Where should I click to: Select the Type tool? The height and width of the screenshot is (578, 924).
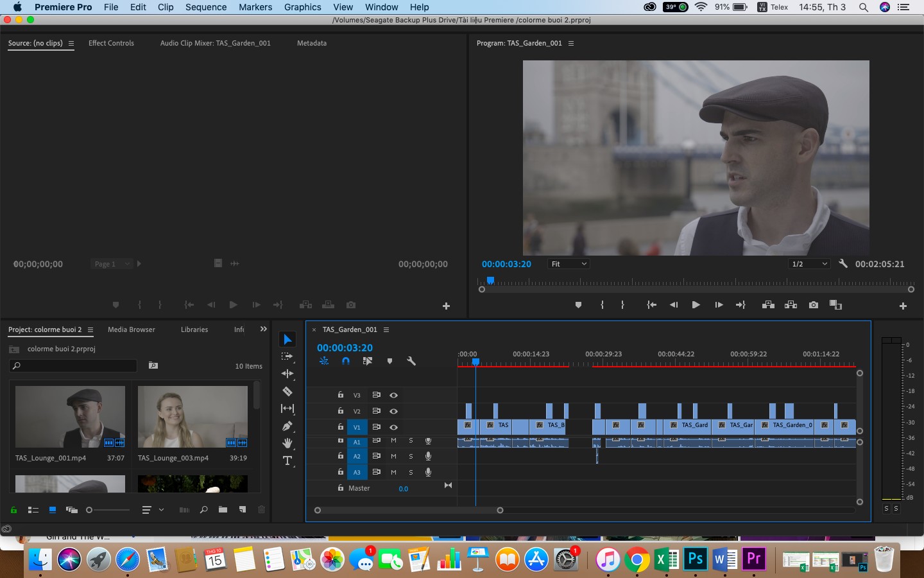287,460
